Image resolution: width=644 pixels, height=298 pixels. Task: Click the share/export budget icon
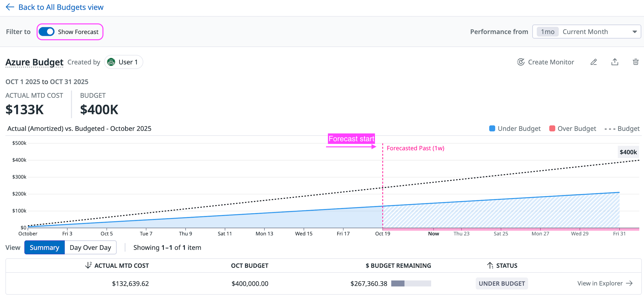click(x=615, y=62)
